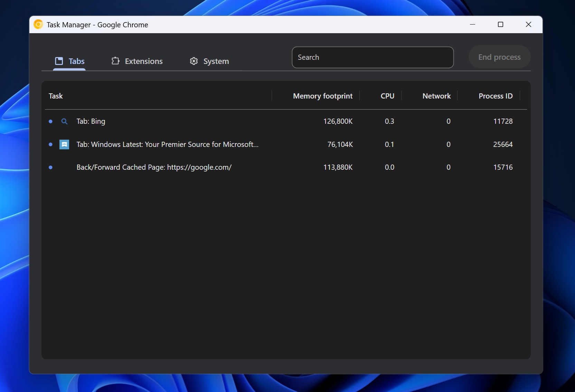Sort tasks by Network activity
575x392 pixels.
point(436,96)
